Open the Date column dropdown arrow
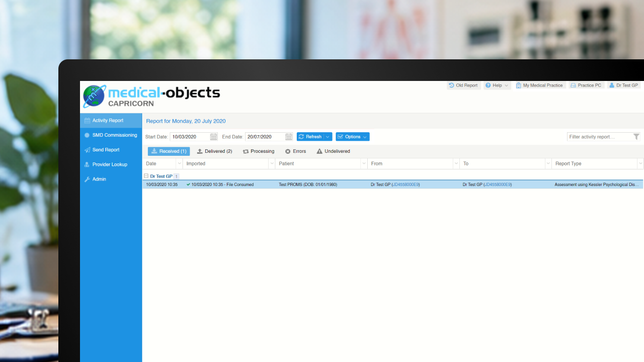Screen dimensions: 644x362 (179, 163)
